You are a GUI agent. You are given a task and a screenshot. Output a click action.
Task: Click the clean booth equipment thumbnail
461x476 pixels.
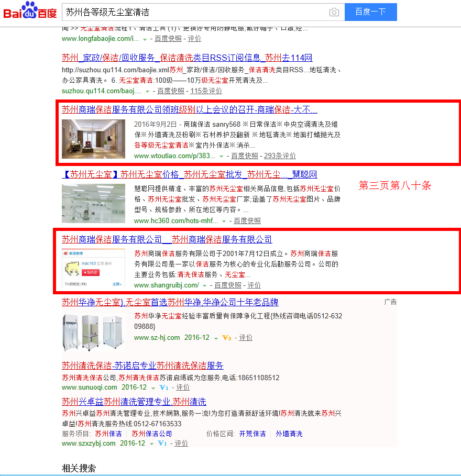click(x=94, y=333)
